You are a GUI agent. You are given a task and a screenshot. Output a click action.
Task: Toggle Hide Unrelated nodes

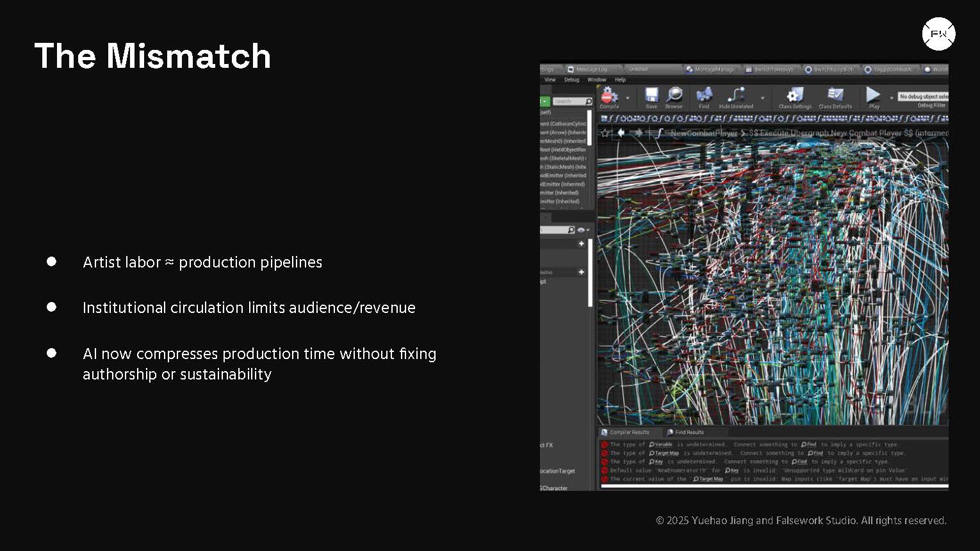[736, 96]
